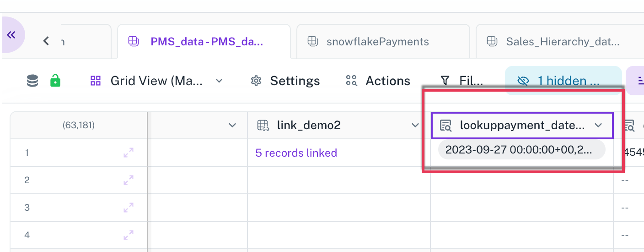Click the database stack icon
644x252 pixels.
tap(32, 81)
